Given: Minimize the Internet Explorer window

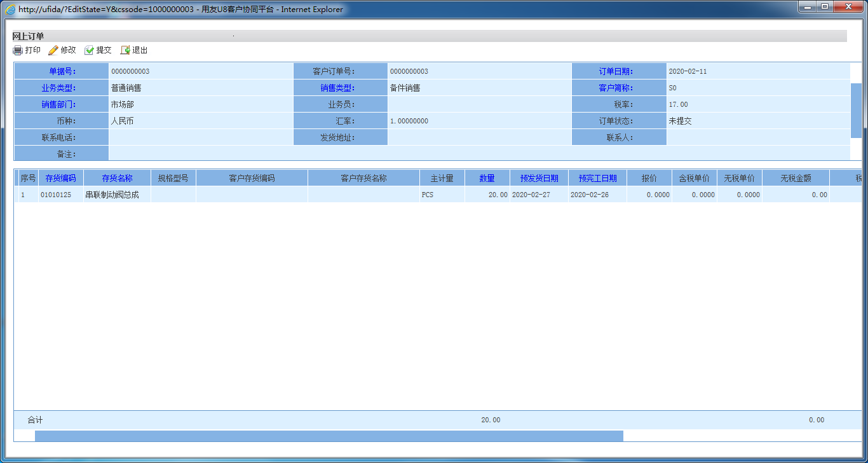Looking at the screenshot, I should [808, 7].
